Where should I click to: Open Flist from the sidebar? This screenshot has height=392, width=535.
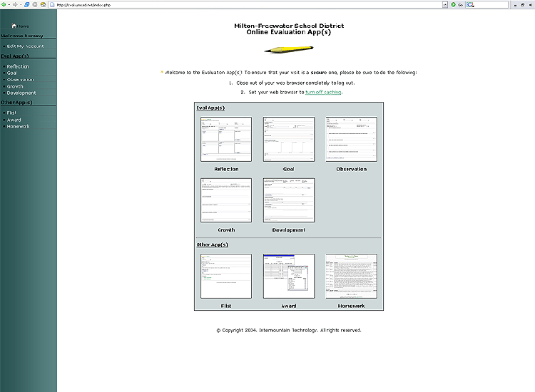(x=11, y=113)
